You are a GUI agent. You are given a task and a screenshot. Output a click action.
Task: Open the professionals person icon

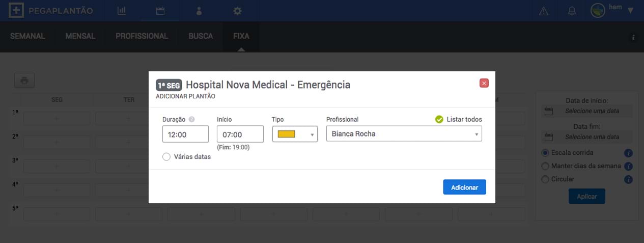coord(199,11)
